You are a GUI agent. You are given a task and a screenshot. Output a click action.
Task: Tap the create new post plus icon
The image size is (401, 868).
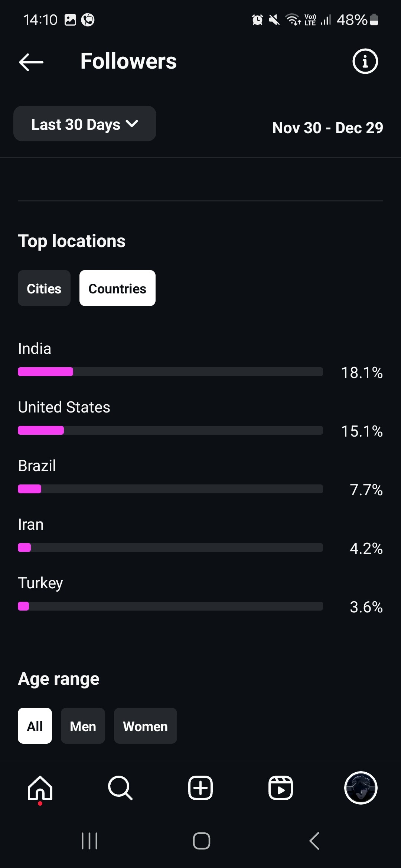pyautogui.click(x=200, y=788)
